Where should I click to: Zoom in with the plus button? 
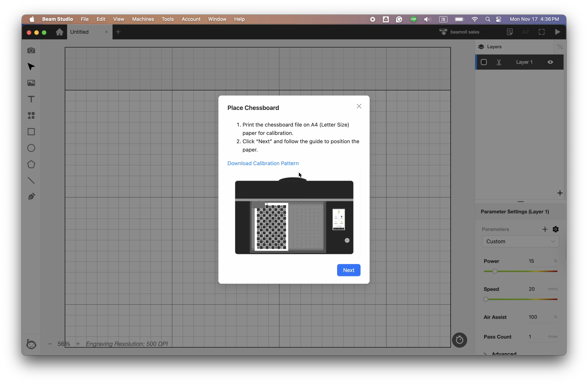click(x=78, y=344)
